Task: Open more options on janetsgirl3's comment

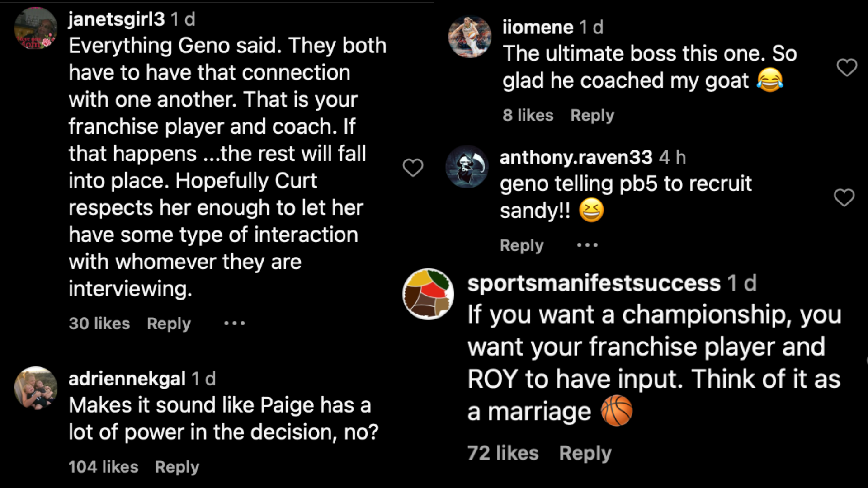Action: click(235, 323)
